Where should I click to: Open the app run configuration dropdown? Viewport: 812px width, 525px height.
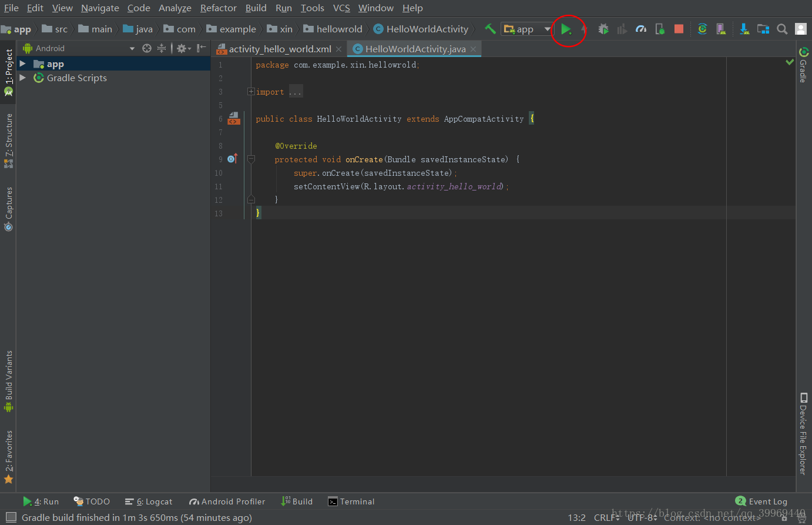click(x=526, y=29)
